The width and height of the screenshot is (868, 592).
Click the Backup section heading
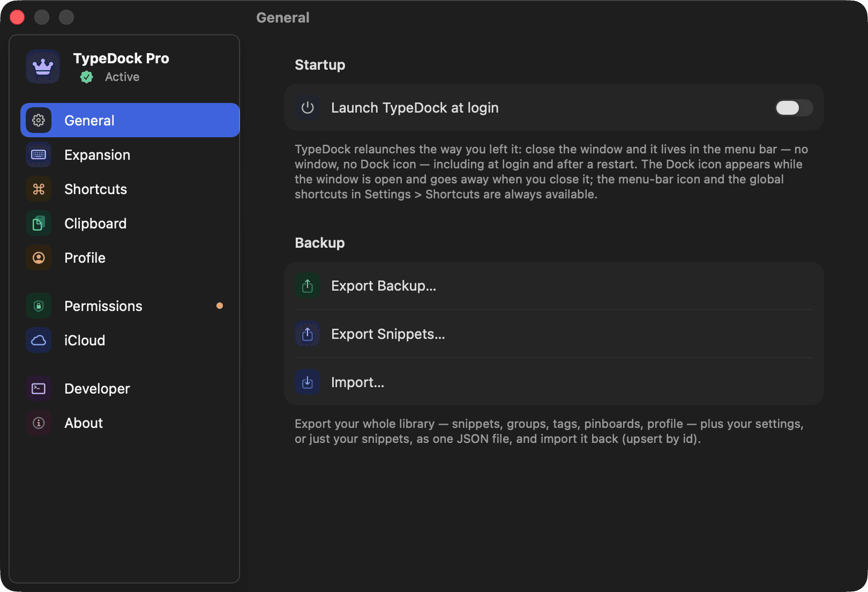point(320,242)
